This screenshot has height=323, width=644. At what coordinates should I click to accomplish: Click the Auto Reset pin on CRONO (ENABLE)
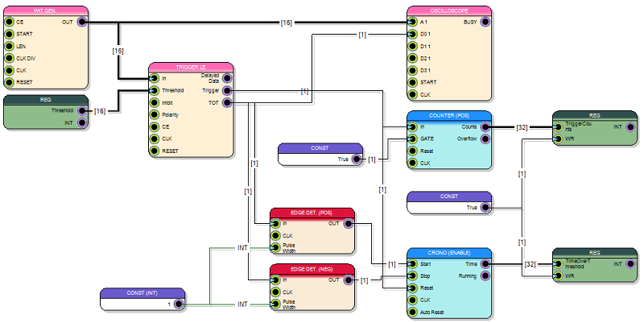(x=413, y=313)
